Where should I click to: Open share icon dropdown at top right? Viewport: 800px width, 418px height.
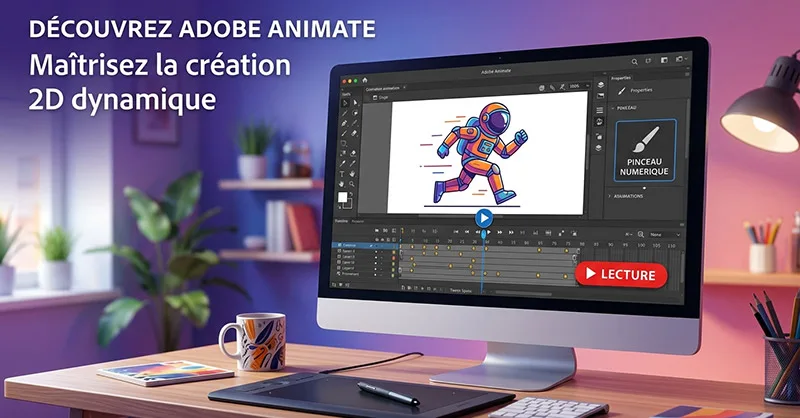[x=681, y=59]
